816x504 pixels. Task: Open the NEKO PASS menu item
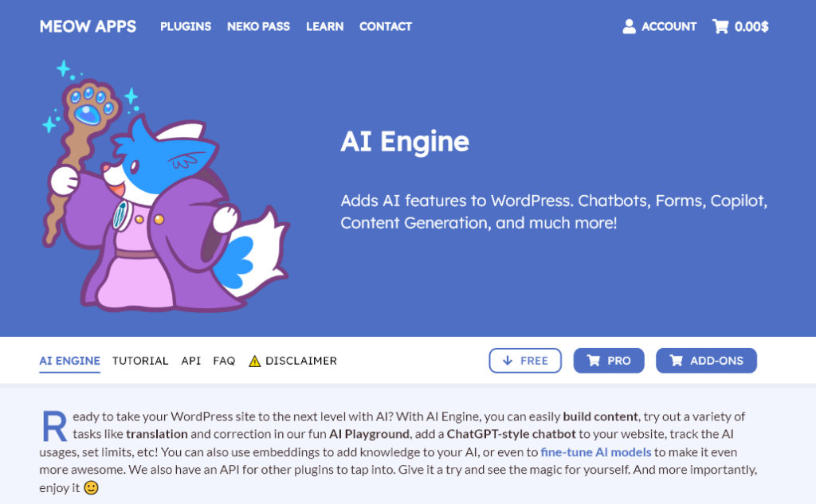pos(258,26)
